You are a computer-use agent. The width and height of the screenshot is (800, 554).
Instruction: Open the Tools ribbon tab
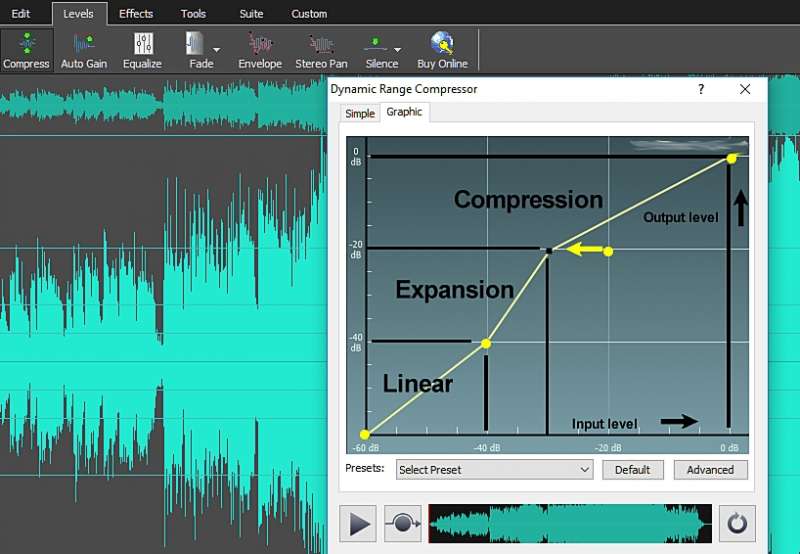click(x=193, y=14)
